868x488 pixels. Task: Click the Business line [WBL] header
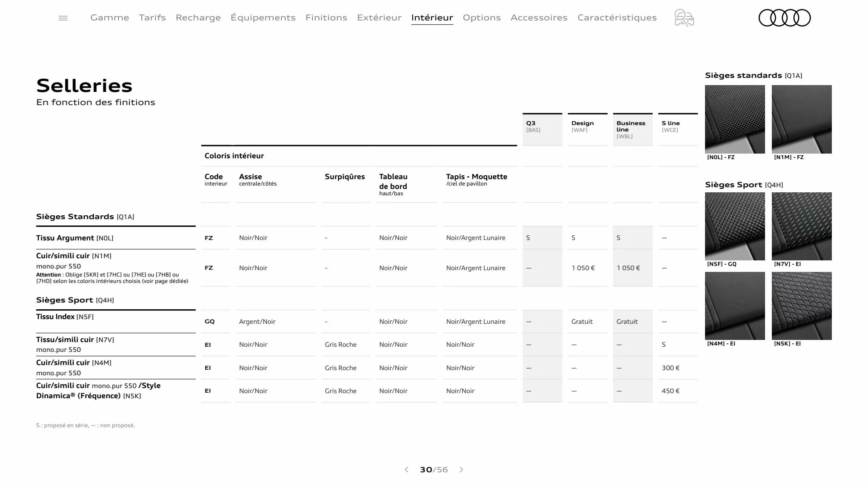point(633,129)
